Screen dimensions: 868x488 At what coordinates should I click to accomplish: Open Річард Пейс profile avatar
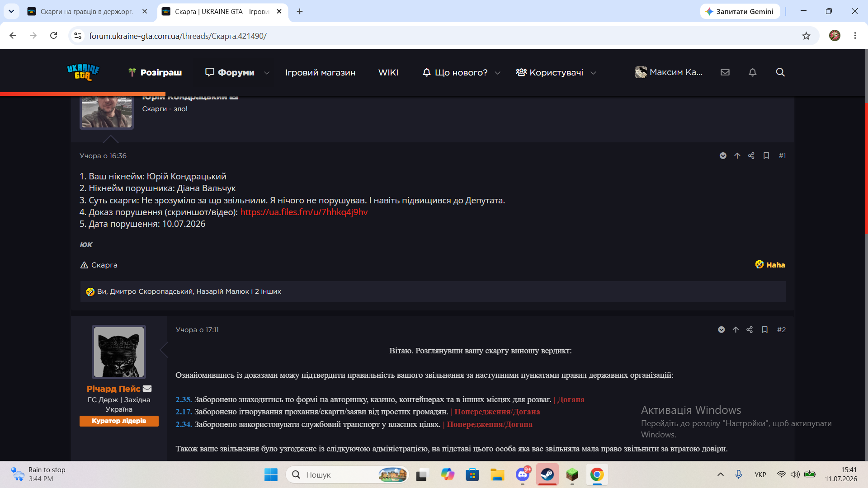[x=119, y=352]
